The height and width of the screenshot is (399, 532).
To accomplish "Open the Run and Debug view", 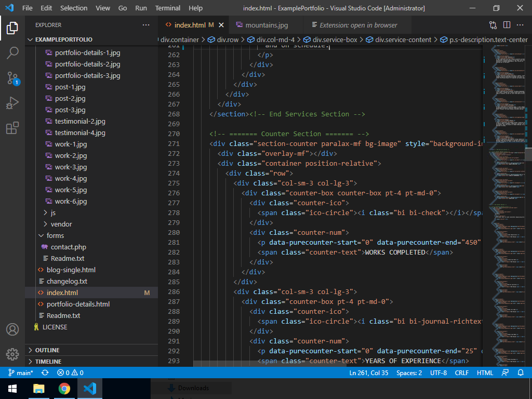I will click(x=12, y=103).
